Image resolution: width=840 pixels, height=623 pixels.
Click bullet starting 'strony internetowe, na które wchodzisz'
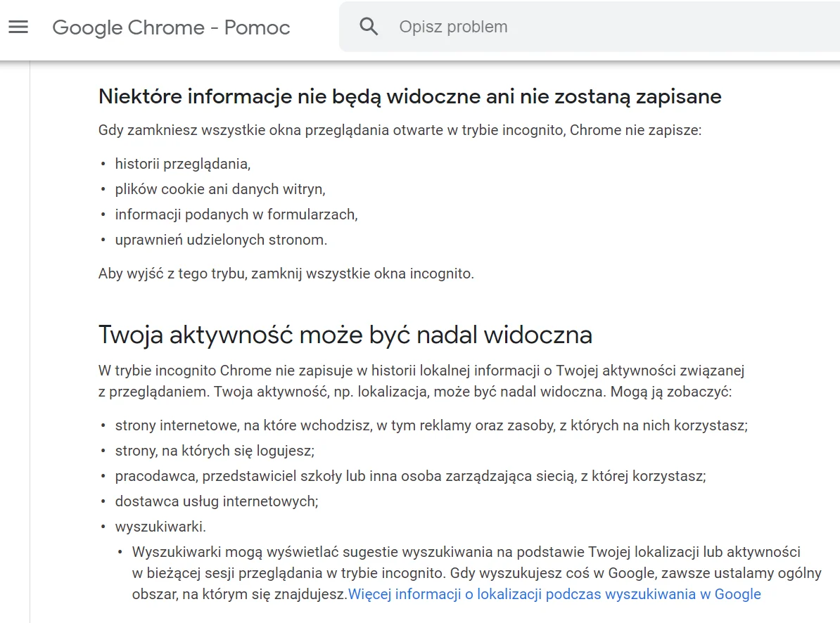click(x=431, y=425)
